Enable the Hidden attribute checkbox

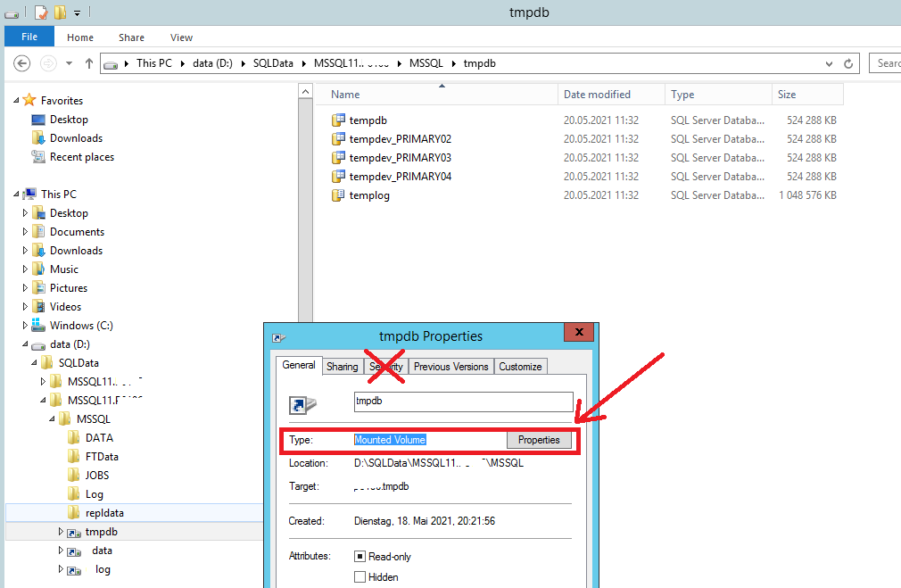[360, 577]
